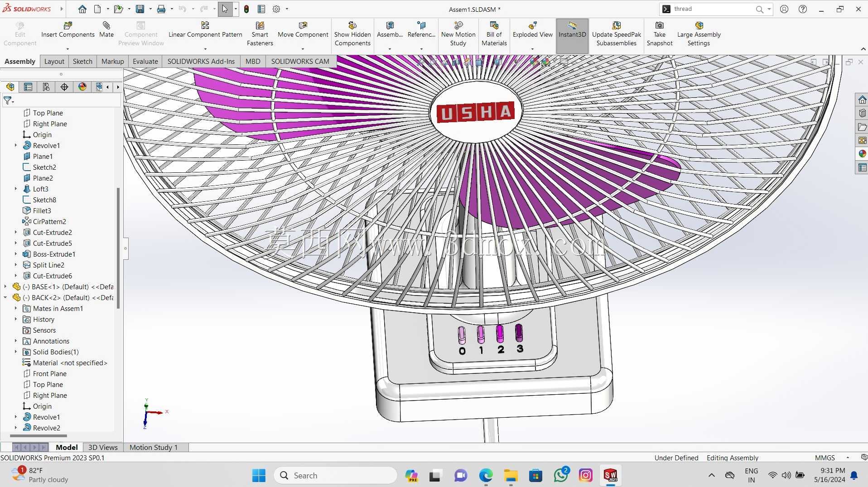Expand the Boss-Extrude1 feature node
Viewport: 868px width, 487px height.
pyautogui.click(x=16, y=254)
